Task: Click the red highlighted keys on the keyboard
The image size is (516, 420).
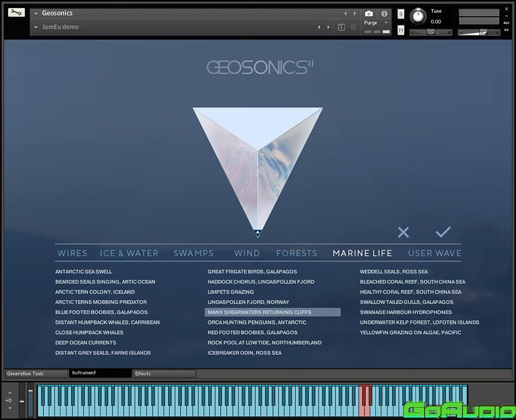Action: click(365, 401)
